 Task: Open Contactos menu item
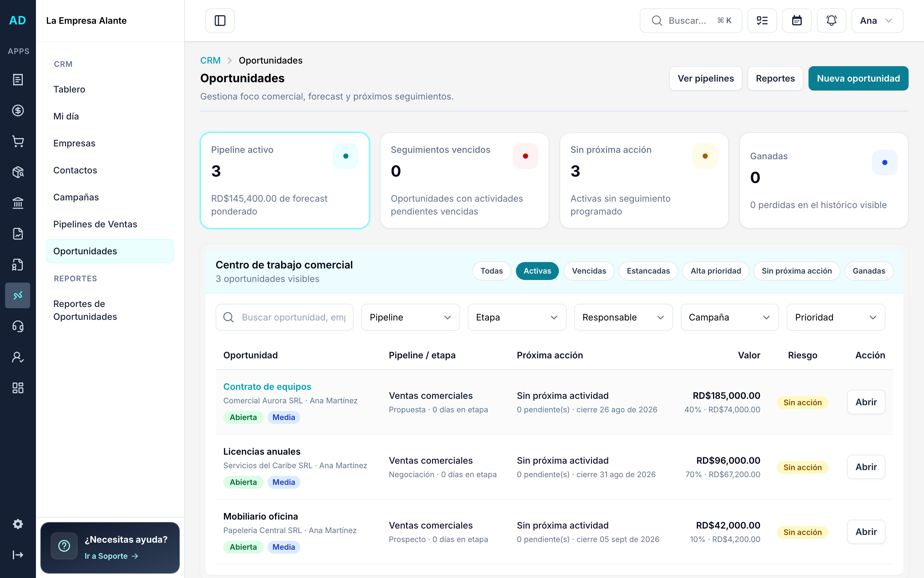[x=110, y=170]
